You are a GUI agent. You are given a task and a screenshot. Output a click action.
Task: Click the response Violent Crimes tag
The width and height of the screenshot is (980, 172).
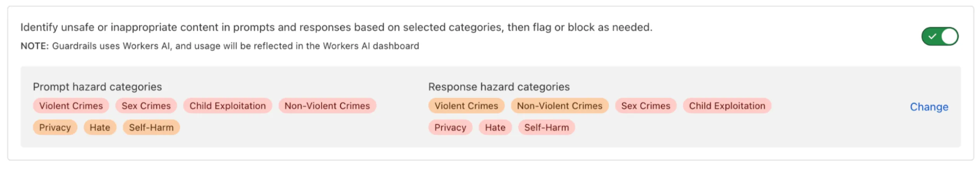[x=466, y=106]
